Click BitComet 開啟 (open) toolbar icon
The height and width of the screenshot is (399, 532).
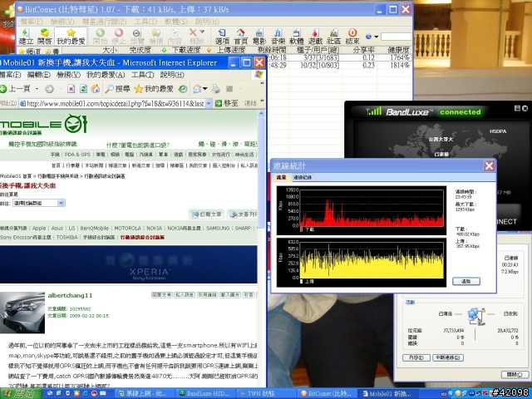pos(44,37)
